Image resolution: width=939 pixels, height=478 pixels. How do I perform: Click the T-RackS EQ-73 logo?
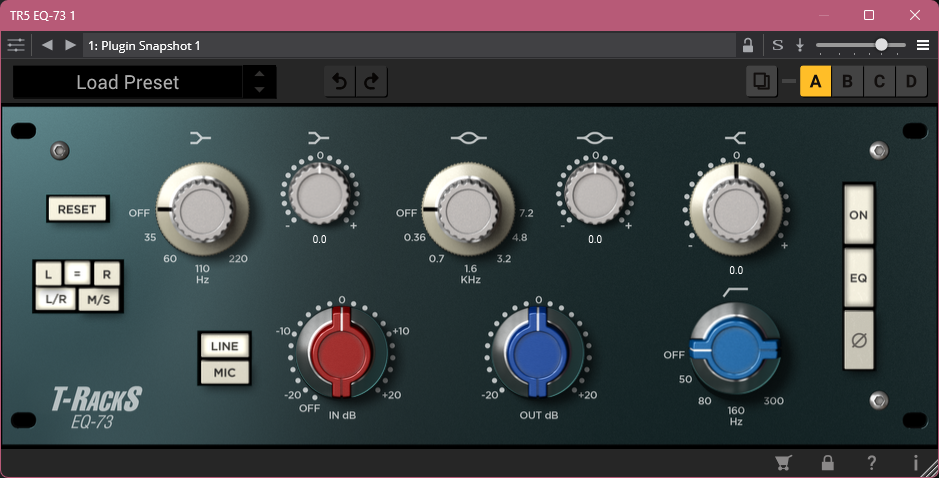[x=96, y=407]
